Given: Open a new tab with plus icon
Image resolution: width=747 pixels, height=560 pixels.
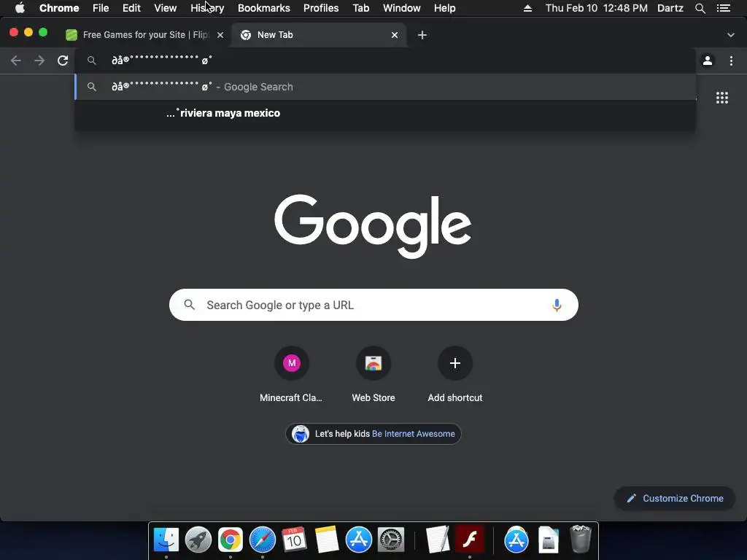Looking at the screenshot, I should 422,35.
